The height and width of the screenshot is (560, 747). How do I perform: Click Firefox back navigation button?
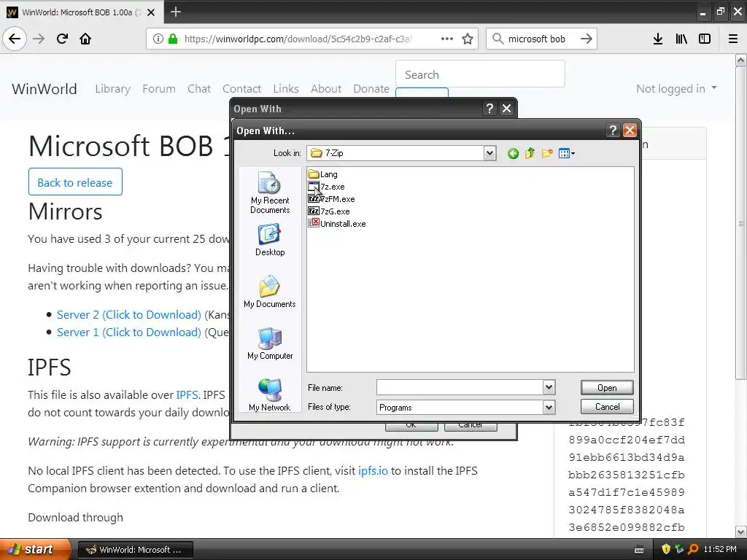[15, 39]
